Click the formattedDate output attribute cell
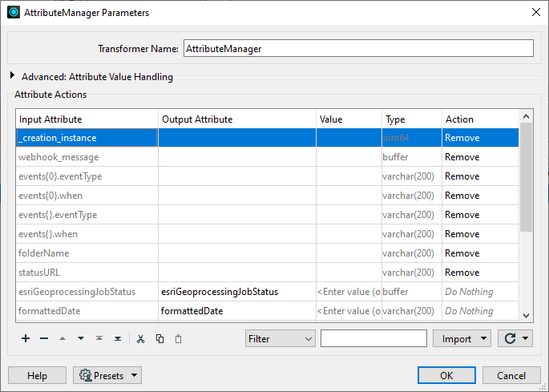Screen dimensions: 549x392 pos(237,311)
